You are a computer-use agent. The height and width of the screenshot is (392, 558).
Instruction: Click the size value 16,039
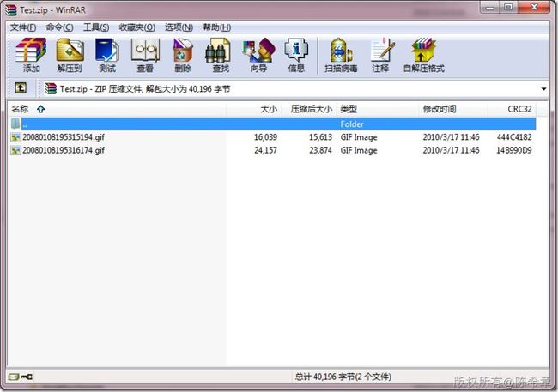(x=265, y=137)
